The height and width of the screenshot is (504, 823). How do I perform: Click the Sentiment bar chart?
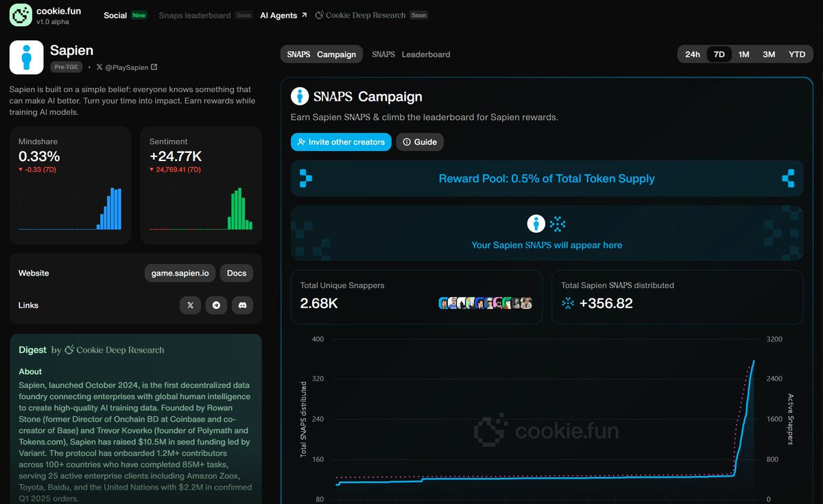[x=201, y=208]
